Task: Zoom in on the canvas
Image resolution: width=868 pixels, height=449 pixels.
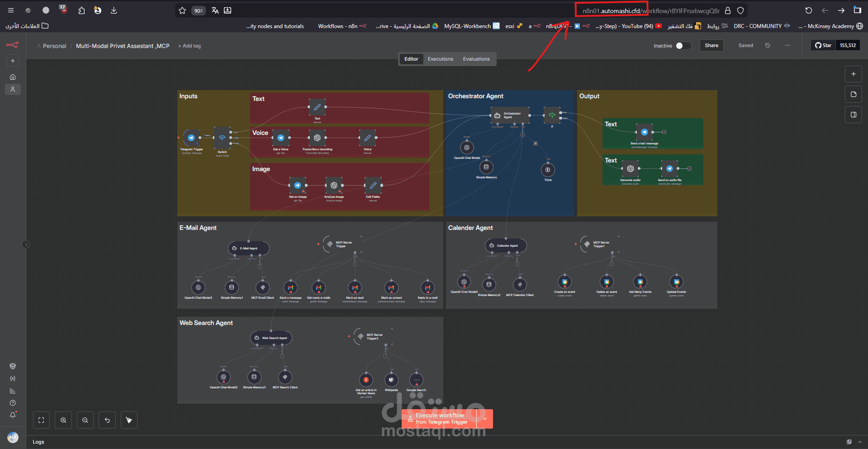Action: click(x=63, y=420)
